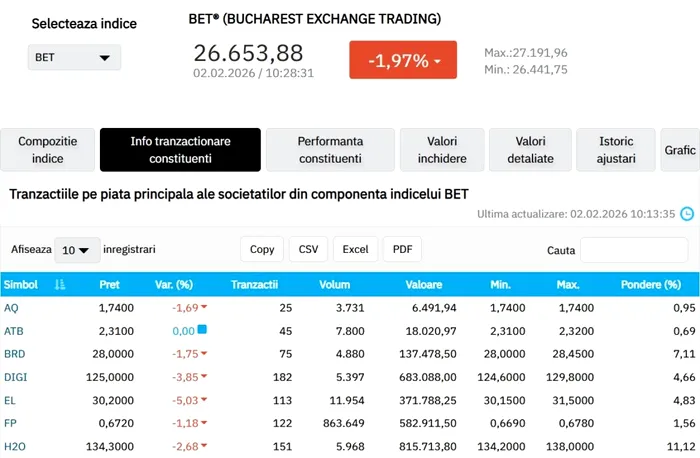
Task: Click the red arrow beside H2O variation
Action: tap(203, 446)
